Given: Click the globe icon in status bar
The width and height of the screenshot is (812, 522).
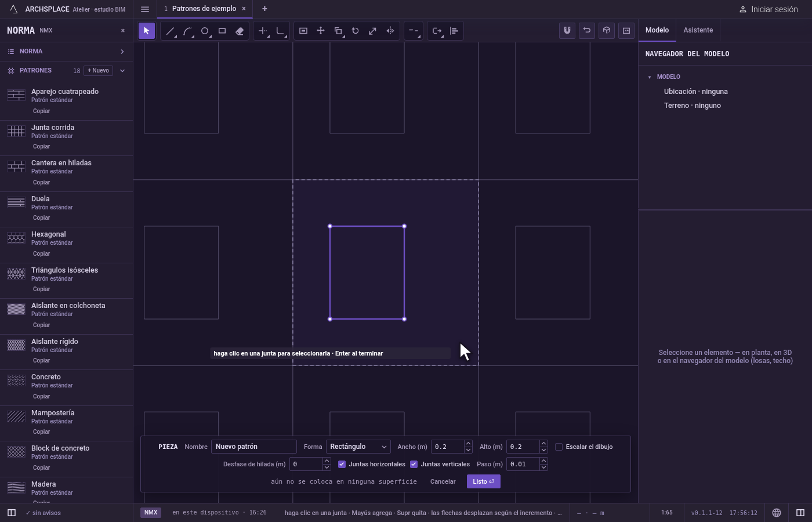Looking at the screenshot, I should [777, 513].
